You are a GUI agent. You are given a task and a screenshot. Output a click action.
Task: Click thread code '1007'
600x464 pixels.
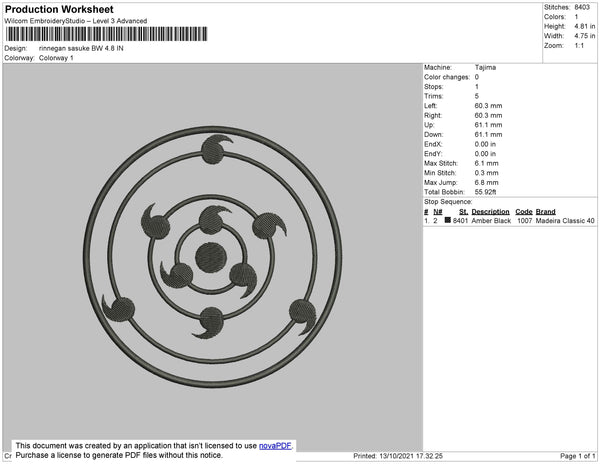[525, 221]
